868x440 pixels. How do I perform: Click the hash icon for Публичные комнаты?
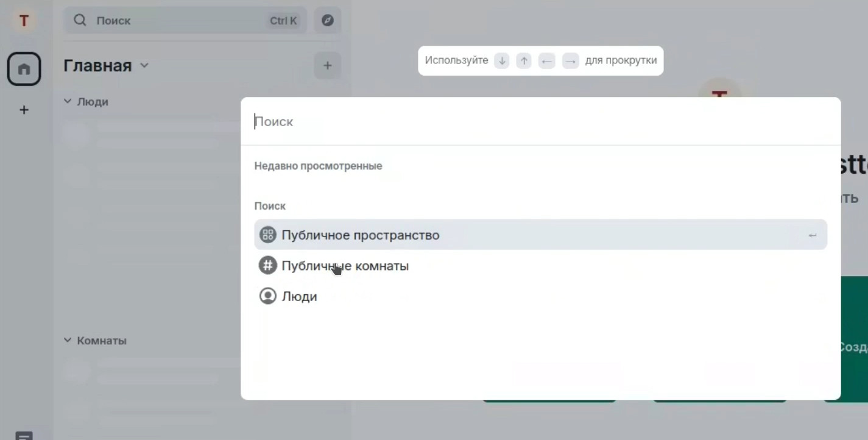[268, 266]
